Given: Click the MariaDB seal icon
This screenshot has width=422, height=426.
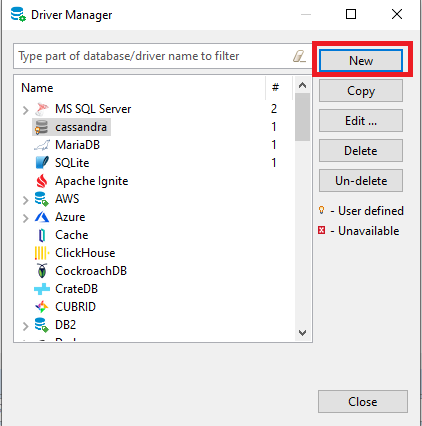Looking at the screenshot, I should click(42, 145).
